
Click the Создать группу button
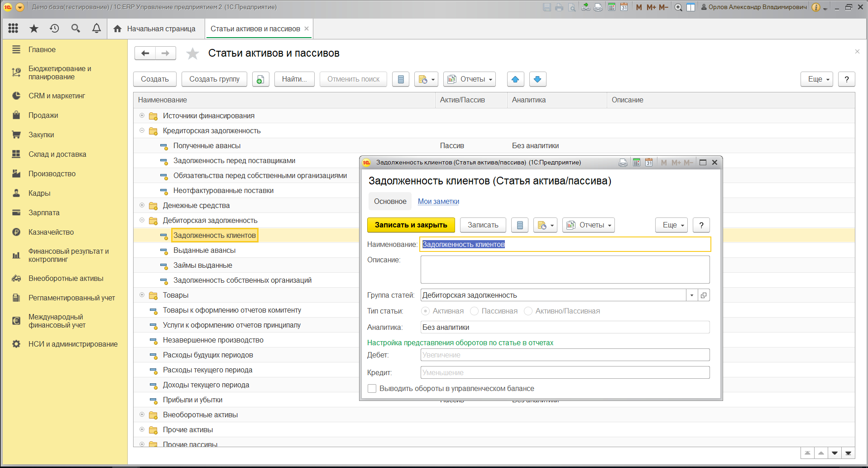pos(214,79)
